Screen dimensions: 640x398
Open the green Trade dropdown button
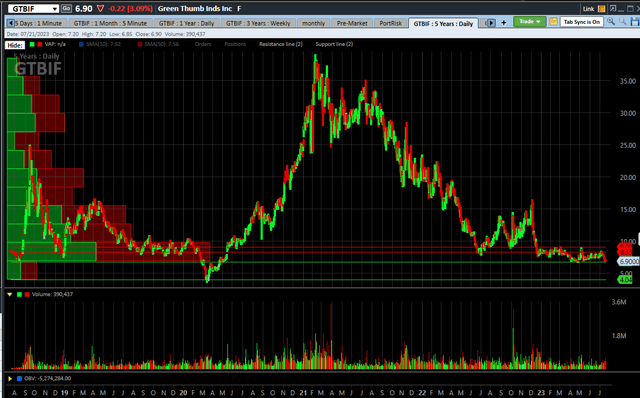[530, 22]
